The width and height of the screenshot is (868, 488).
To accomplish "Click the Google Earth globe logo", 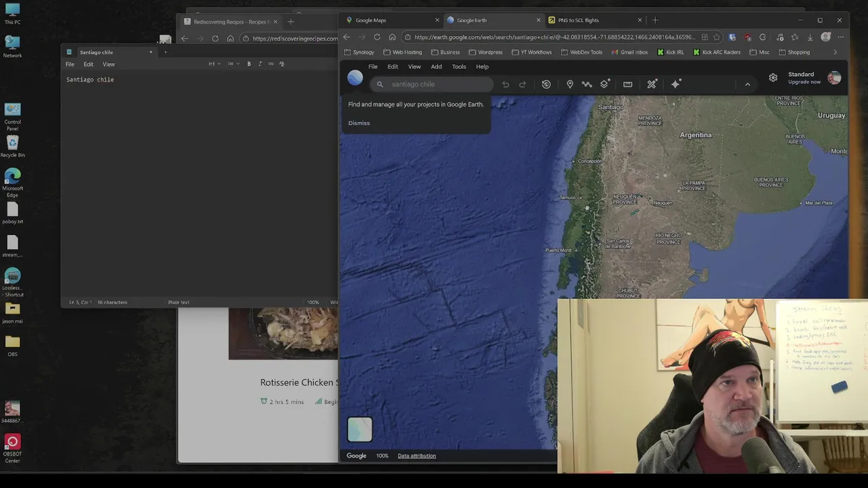I will coord(355,78).
